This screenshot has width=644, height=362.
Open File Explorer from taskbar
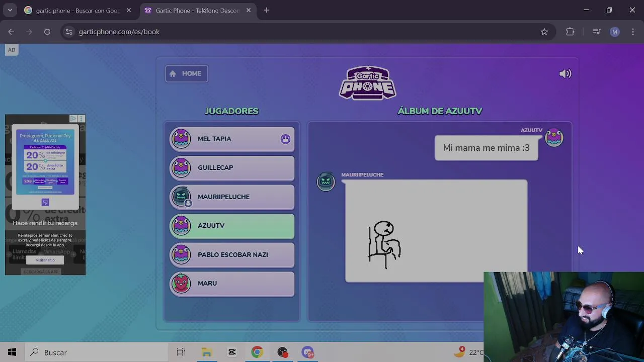[x=207, y=352]
